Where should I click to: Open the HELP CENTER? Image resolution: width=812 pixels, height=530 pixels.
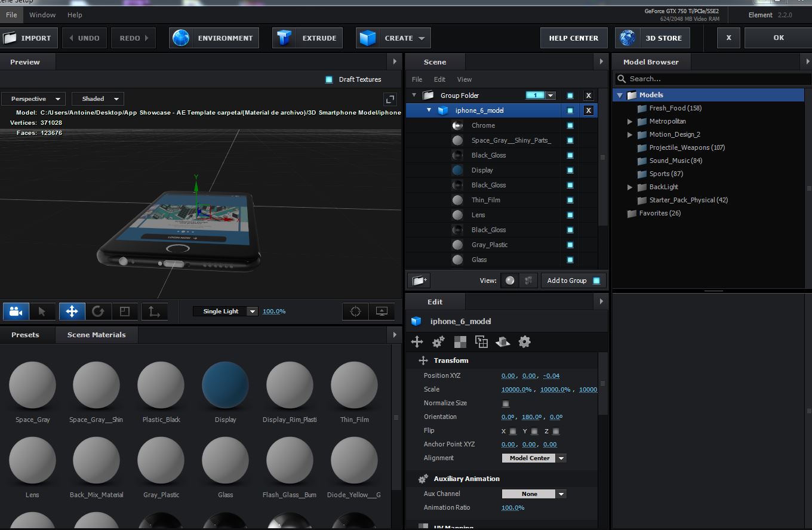point(574,38)
